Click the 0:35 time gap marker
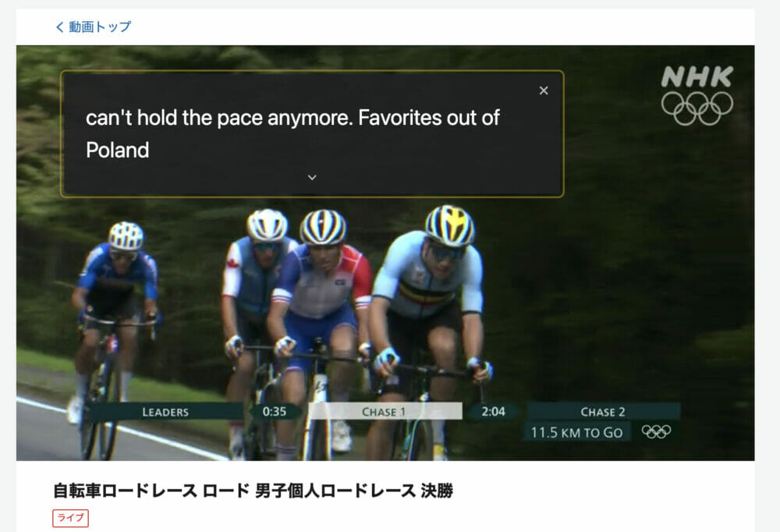 tap(275, 412)
